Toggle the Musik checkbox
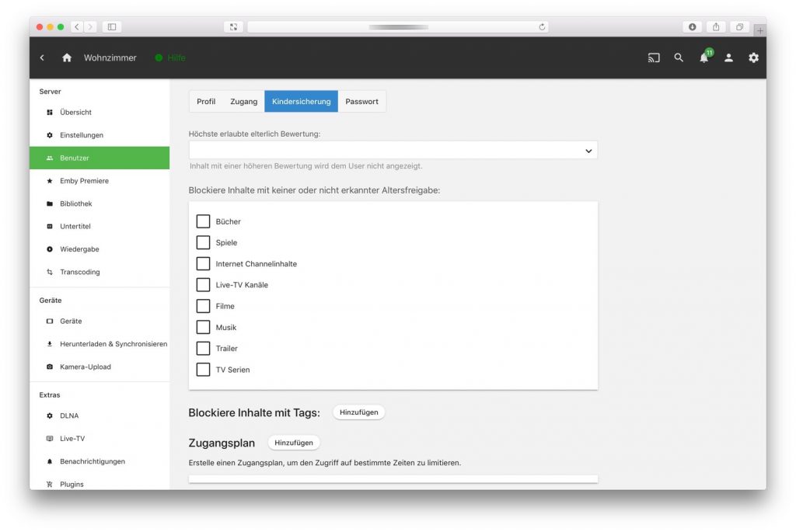796x532 pixels. (203, 327)
